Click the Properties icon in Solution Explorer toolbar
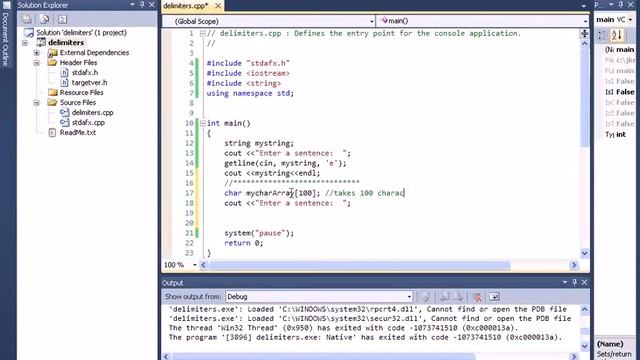 27,19
